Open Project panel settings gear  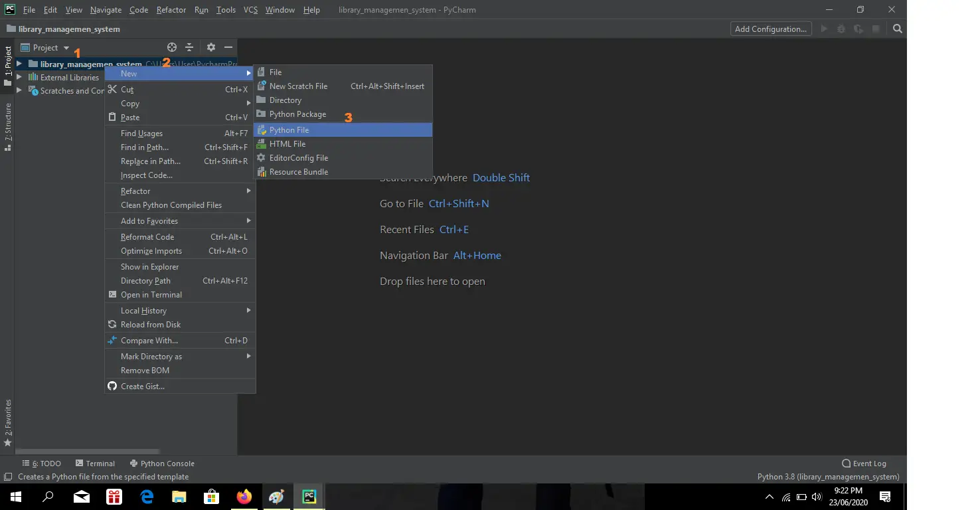pos(211,47)
